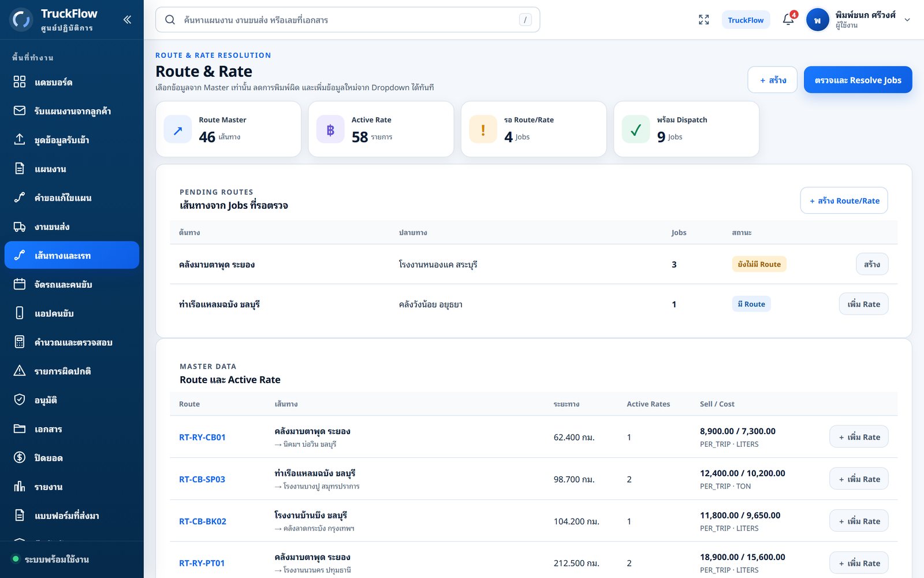The width and height of the screenshot is (924, 578).
Task: Add rate for route RT-CB-BK02
Action: (x=859, y=521)
